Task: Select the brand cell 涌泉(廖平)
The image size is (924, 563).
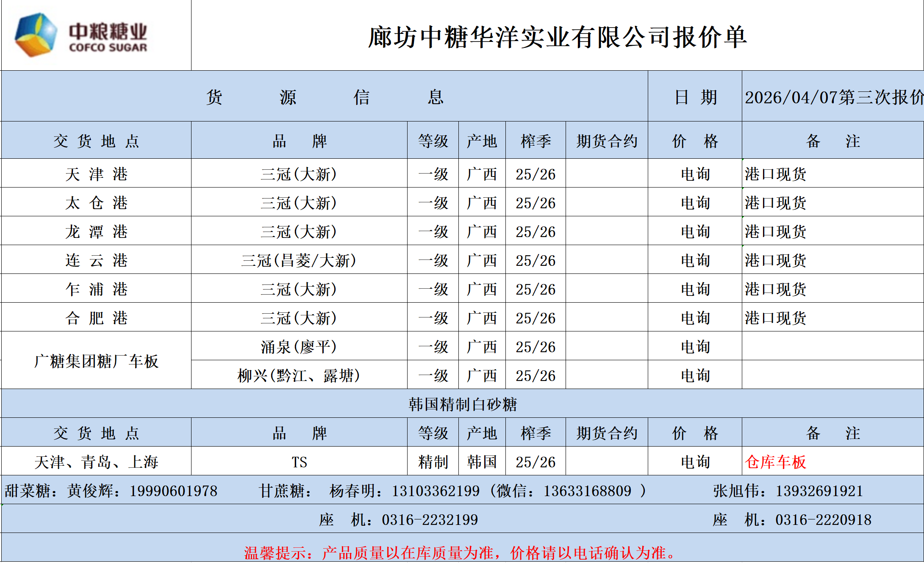Action: point(299,347)
